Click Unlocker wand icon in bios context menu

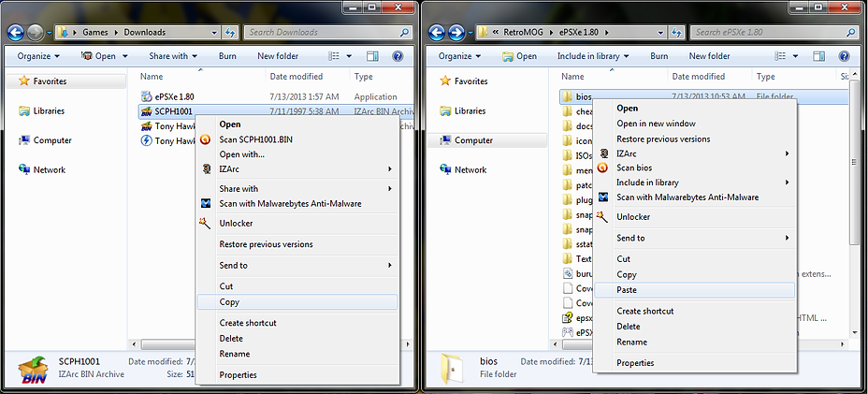(603, 217)
